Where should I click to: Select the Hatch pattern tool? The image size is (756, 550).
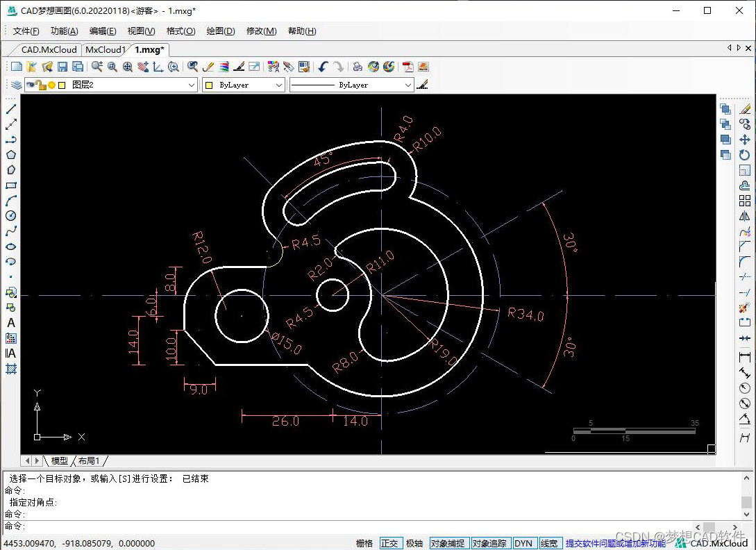click(11, 369)
